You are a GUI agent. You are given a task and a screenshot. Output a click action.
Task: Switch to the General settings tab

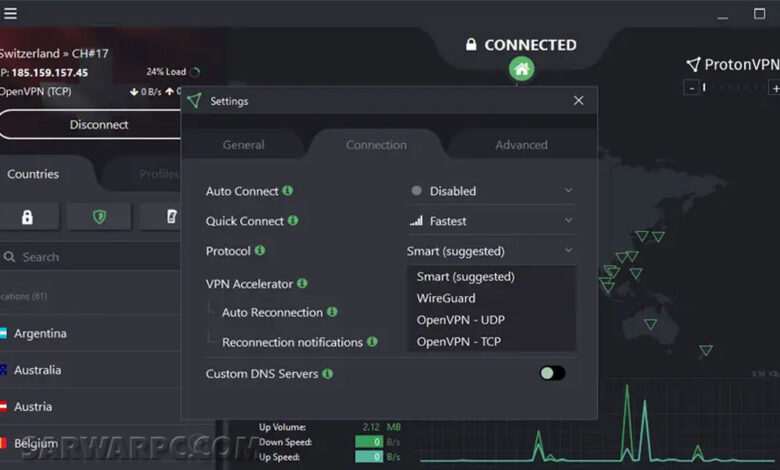(243, 145)
